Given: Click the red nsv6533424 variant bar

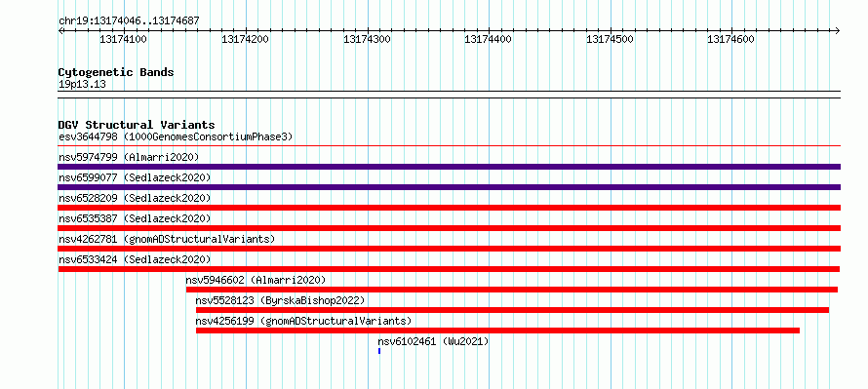Looking at the screenshot, I should tap(449, 269).
